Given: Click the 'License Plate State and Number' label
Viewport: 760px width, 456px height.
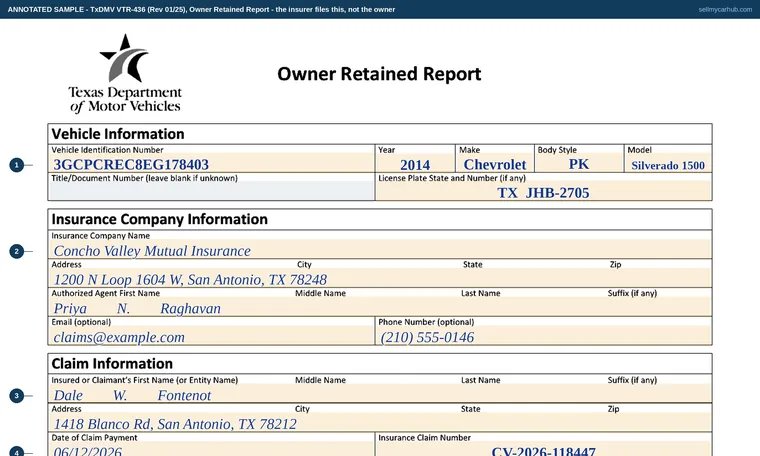Looking at the screenshot, I should [x=452, y=178].
